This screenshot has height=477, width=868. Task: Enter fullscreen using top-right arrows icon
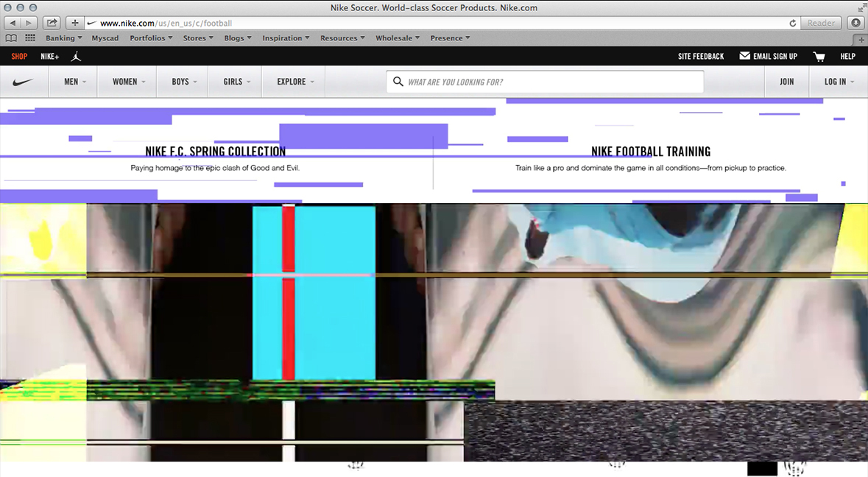pos(861,7)
